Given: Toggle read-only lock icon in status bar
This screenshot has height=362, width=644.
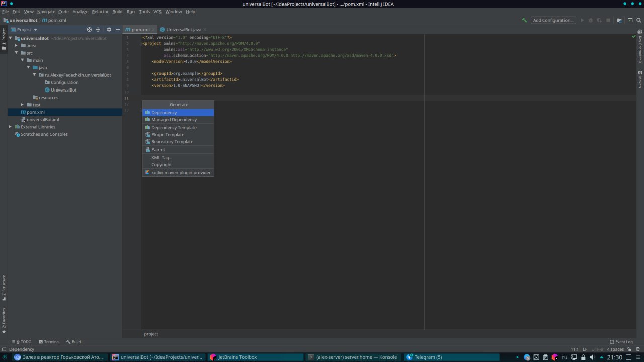Looking at the screenshot, I should (630, 349).
